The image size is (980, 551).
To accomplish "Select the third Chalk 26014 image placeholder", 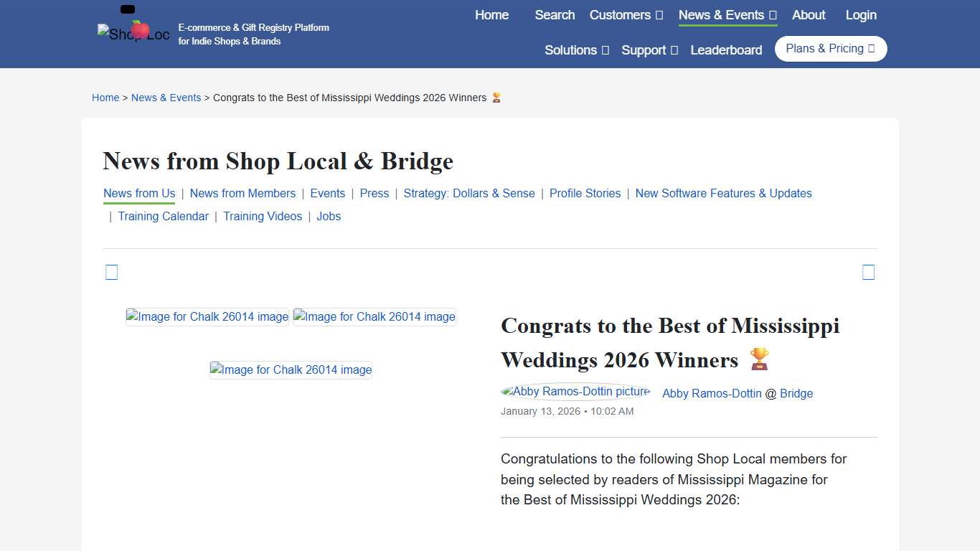I will coord(291,369).
